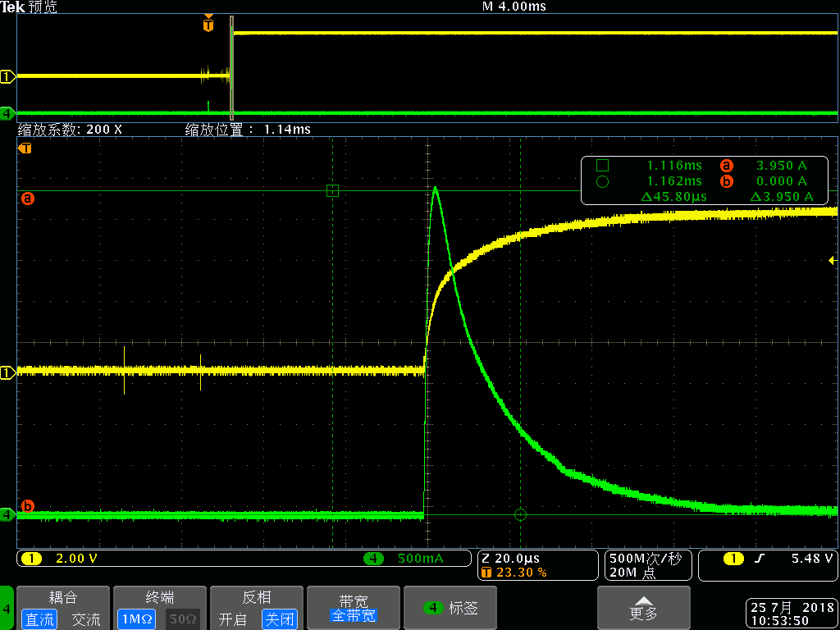Image resolution: width=840 pixels, height=630 pixels.
Task: Click main timebase readout M 4.00ms
Action: click(x=514, y=7)
